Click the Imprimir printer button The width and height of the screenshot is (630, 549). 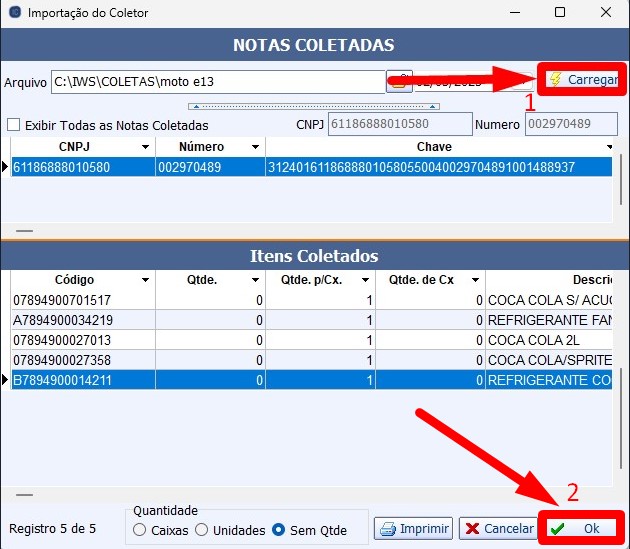point(414,528)
